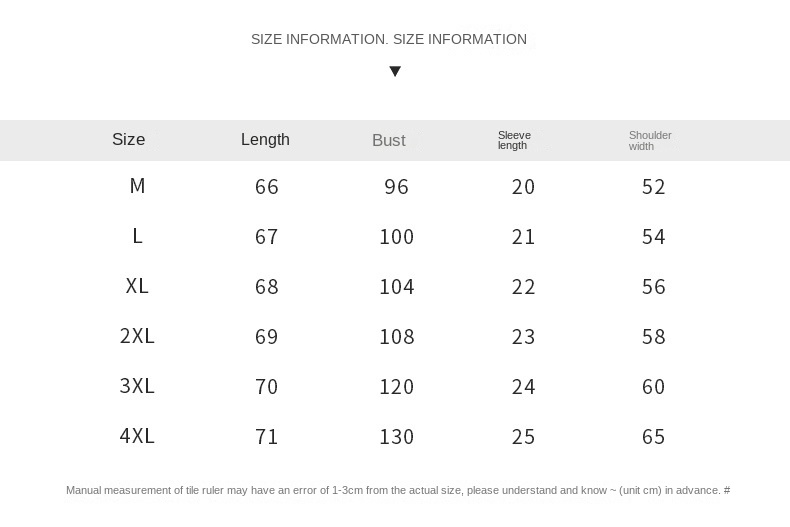Image resolution: width=790 pixels, height=527 pixels.
Task: Click the manual measurement disclaimer note
Action: tap(398, 490)
